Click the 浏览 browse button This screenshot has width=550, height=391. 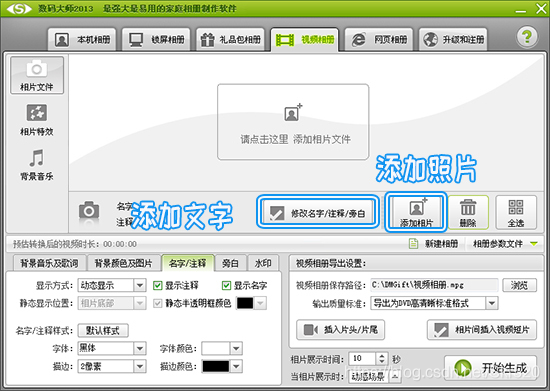point(519,285)
